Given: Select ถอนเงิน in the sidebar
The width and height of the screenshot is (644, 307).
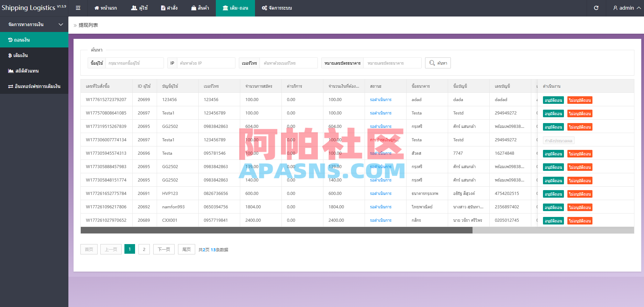Looking at the screenshot, I should [x=34, y=40].
